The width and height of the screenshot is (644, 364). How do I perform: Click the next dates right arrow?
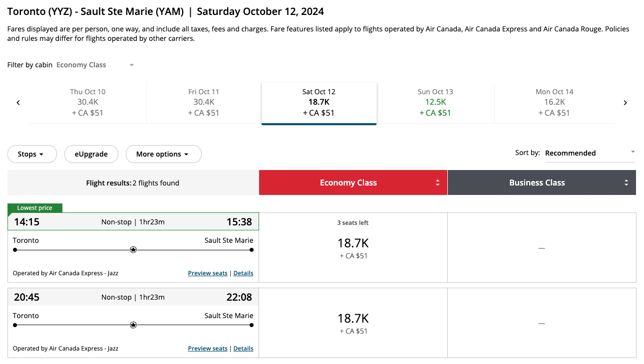click(x=625, y=103)
